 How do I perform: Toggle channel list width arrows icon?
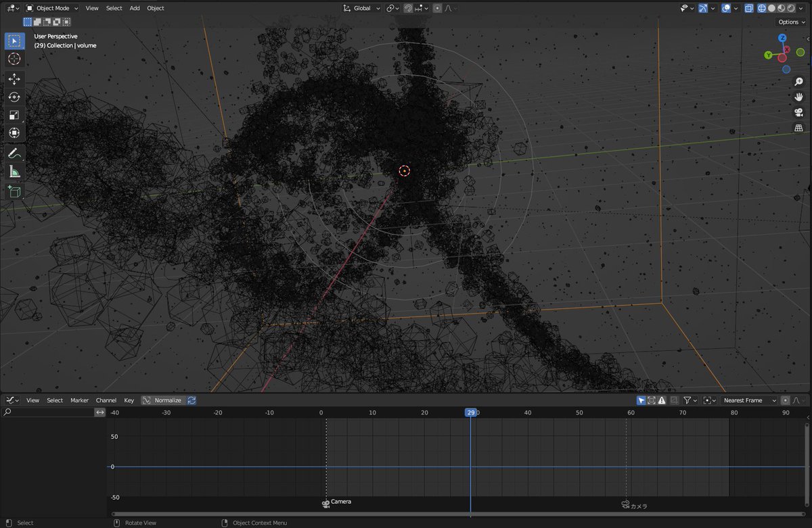[x=100, y=412]
